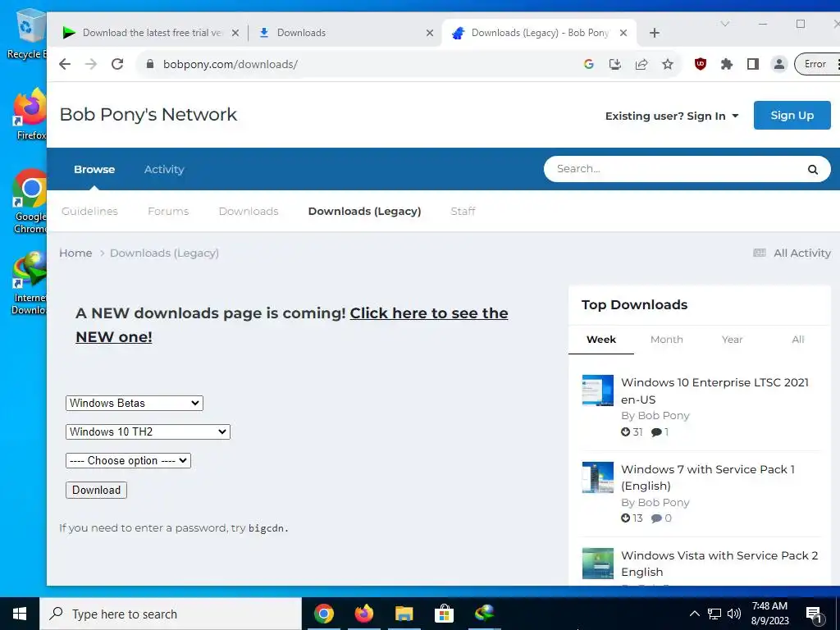The height and width of the screenshot is (630, 840).
Task: Open Windows Vista with Service Pack 2 link
Action: coord(719,564)
